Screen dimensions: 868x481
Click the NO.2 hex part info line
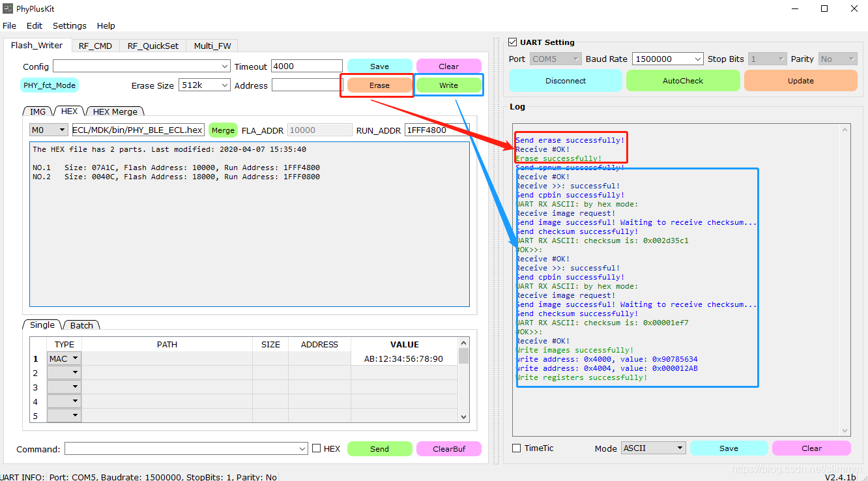tap(176, 177)
